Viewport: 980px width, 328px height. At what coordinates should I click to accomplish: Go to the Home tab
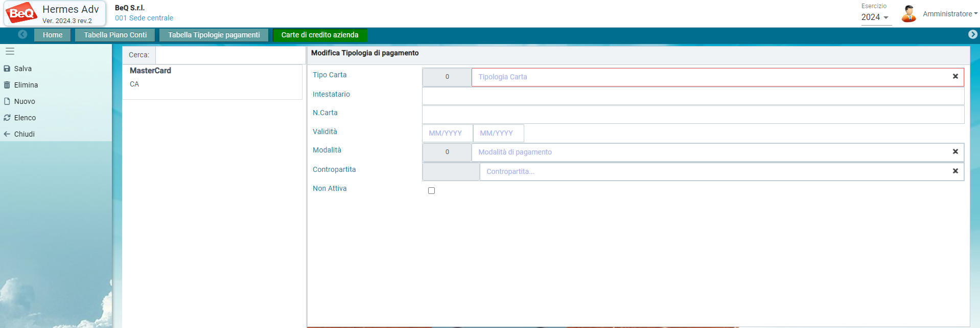click(x=53, y=35)
